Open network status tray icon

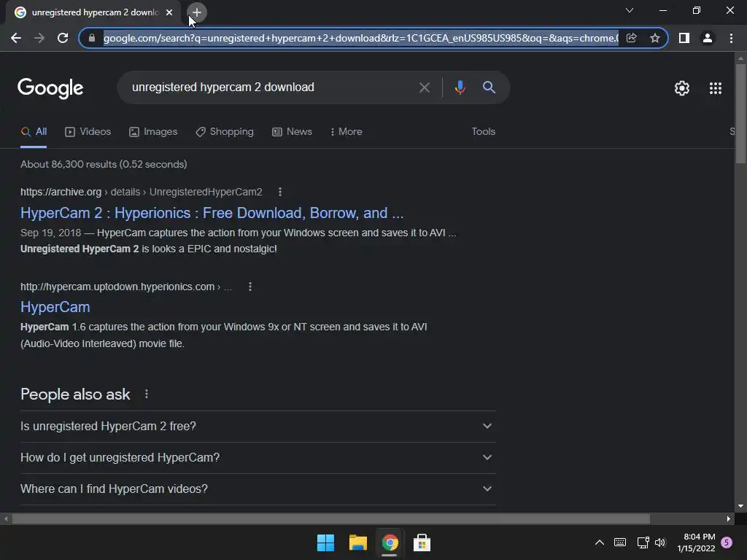(643, 542)
